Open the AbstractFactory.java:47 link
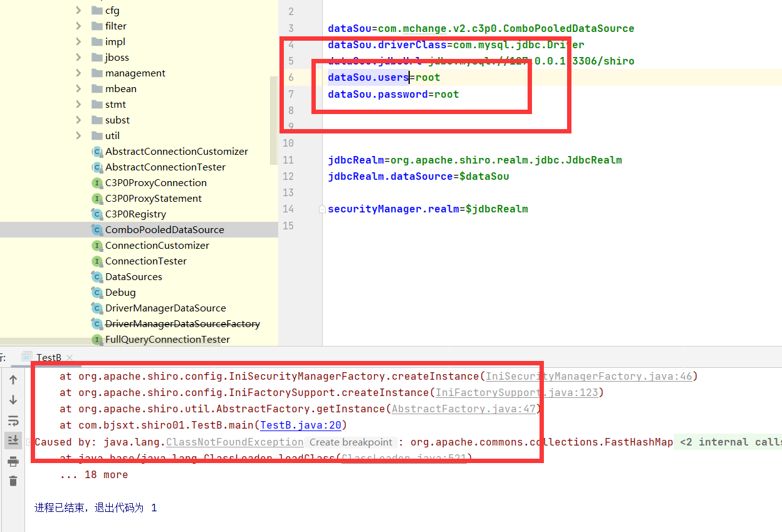This screenshot has height=532, width=782. click(x=463, y=409)
